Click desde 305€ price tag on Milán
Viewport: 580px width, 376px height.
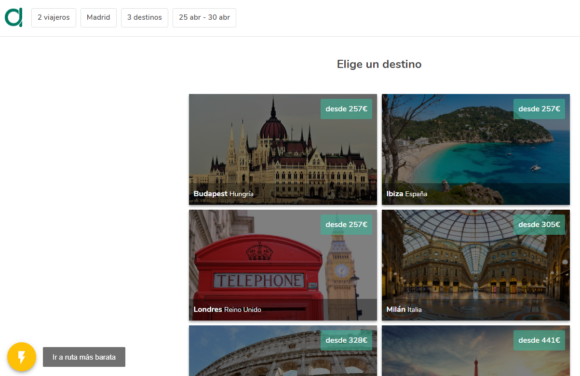point(539,225)
